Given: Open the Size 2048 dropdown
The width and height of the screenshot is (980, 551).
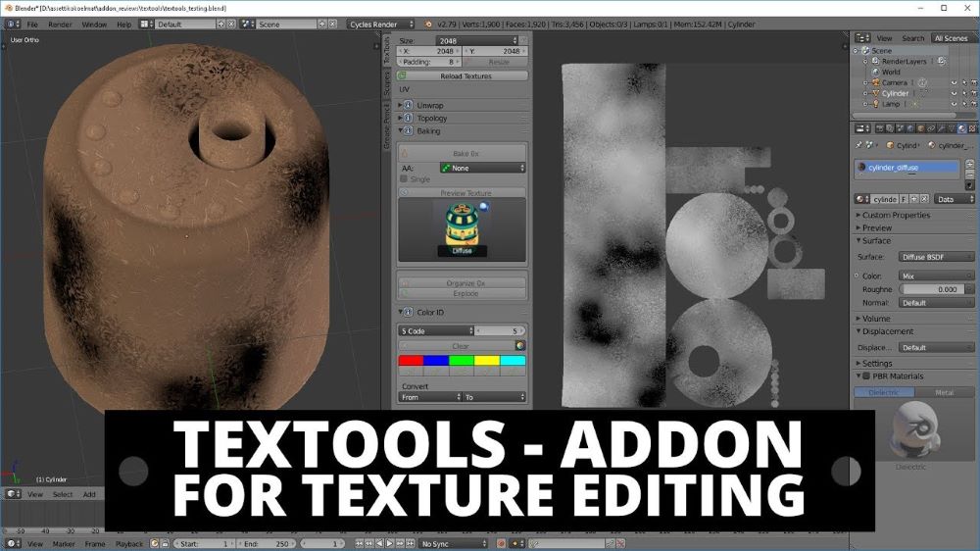Looking at the screenshot, I should coord(477,40).
